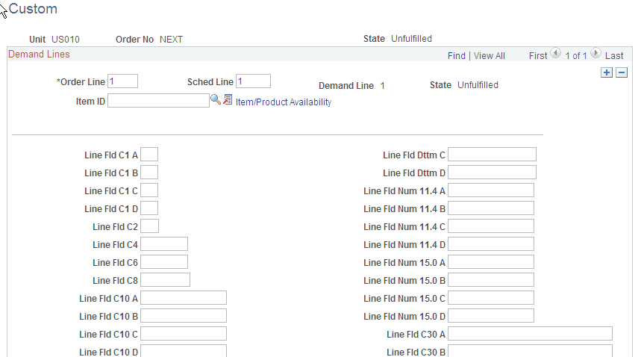Click the Line Fld C8 field
The height and width of the screenshot is (357, 644).
pyautogui.click(x=165, y=279)
